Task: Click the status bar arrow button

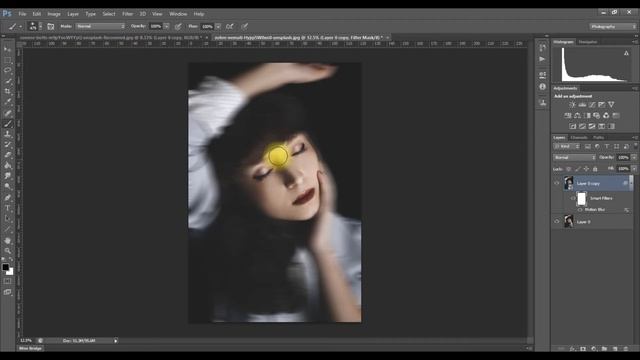Action: pyautogui.click(x=116, y=340)
